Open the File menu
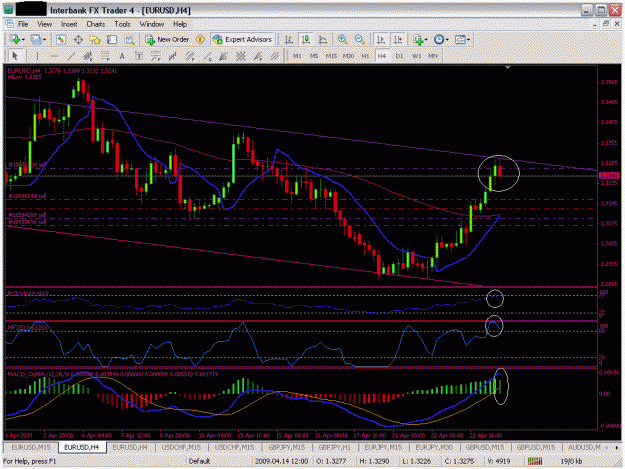The height and width of the screenshot is (469, 625). pyautogui.click(x=23, y=24)
